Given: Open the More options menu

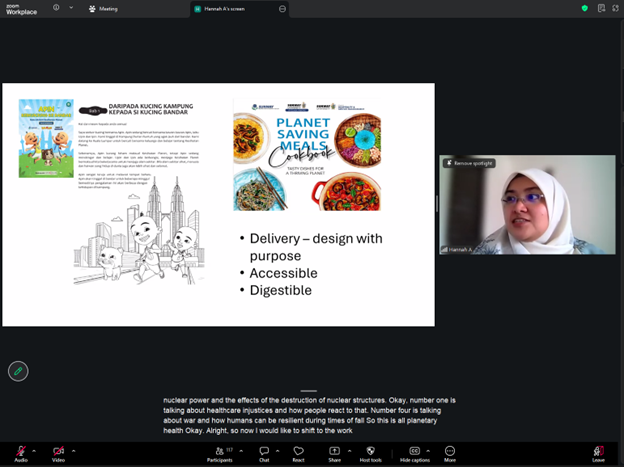Looking at the screenshot, I should [x=450, y=452].
